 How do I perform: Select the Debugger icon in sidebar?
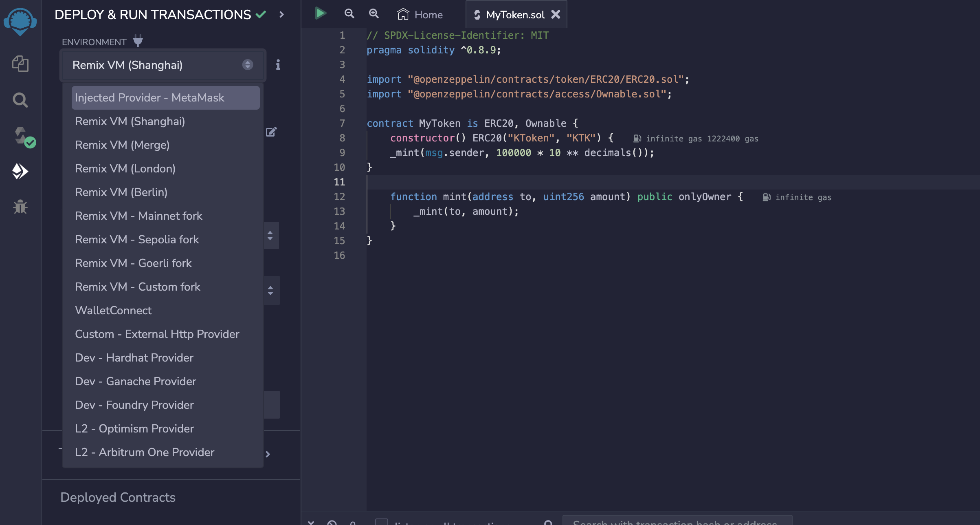(20, 206)
